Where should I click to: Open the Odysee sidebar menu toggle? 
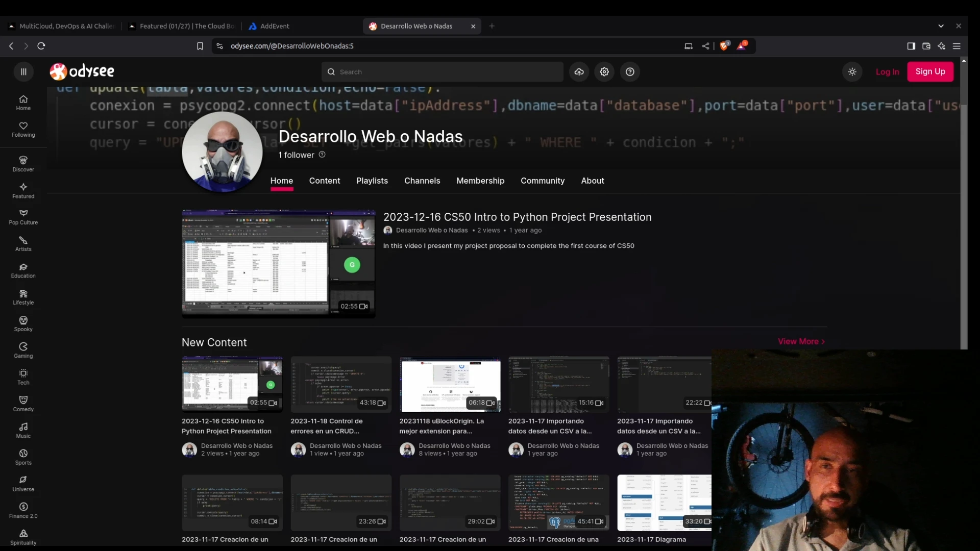pyautogui.click(x=23, y=72)
